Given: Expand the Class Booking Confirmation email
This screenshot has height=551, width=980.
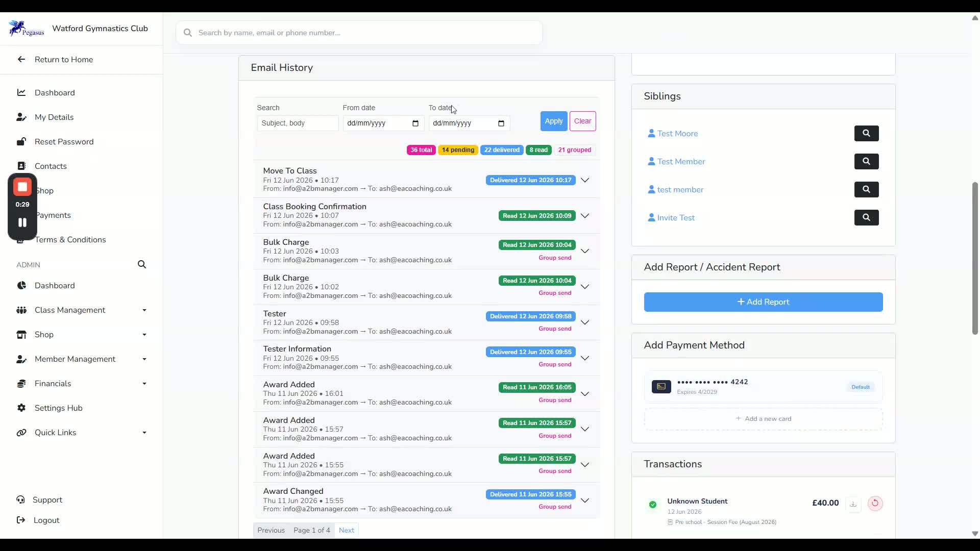Looking at the screenshot, I should pos(585,216).
